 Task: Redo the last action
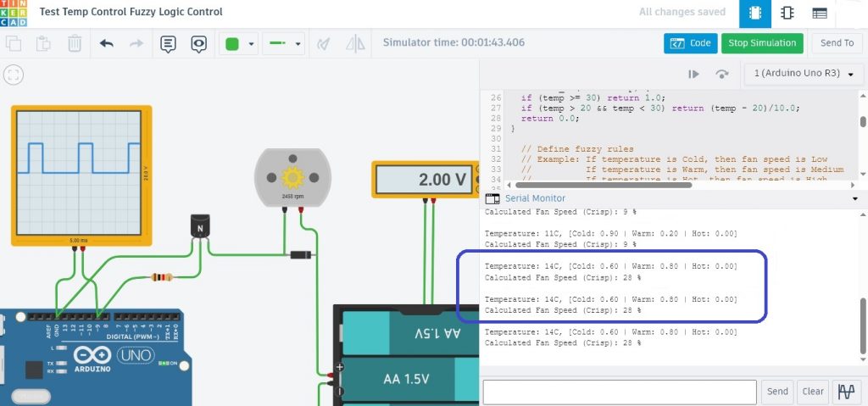pos(136,43)
